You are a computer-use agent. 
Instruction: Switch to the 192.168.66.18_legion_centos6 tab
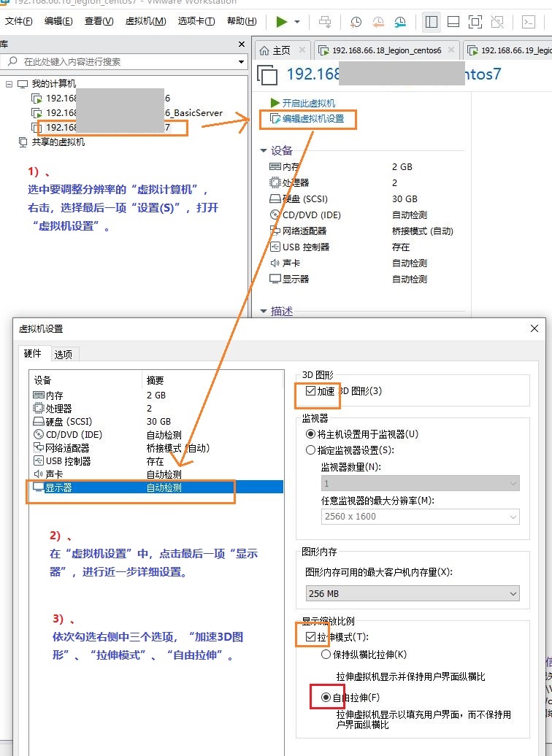pos(386,50)
